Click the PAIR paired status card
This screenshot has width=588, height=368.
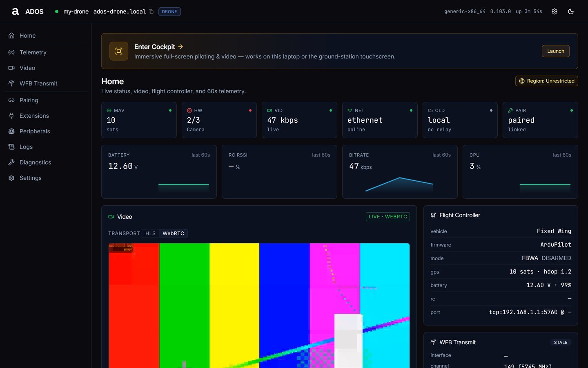(540, 120)
